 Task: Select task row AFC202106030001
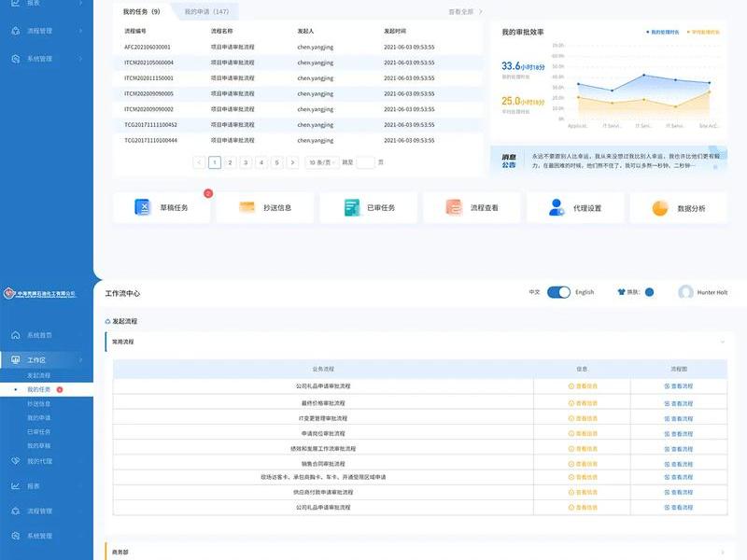point(298,48)
